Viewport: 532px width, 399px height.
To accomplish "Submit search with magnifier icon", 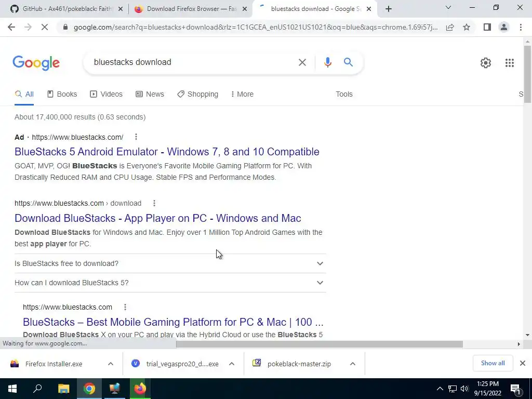I will click(348, 62).
